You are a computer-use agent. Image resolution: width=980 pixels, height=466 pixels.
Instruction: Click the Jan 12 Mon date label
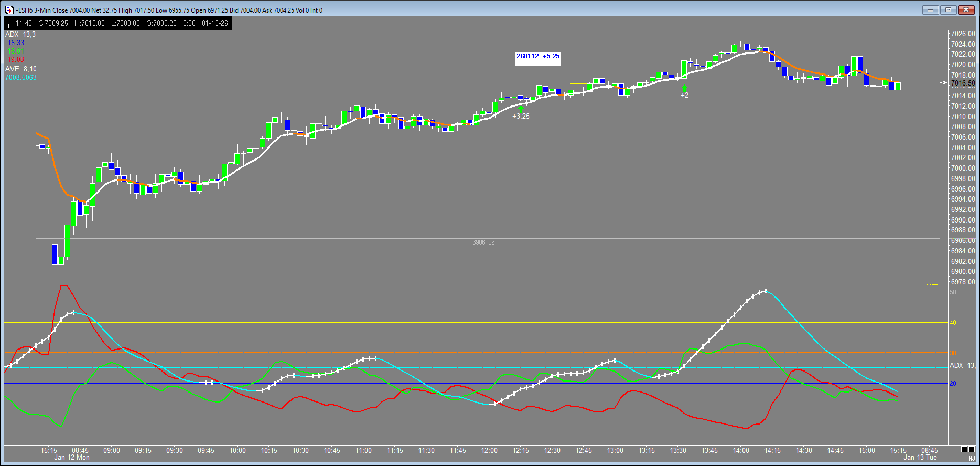click(x=71, y=458)
